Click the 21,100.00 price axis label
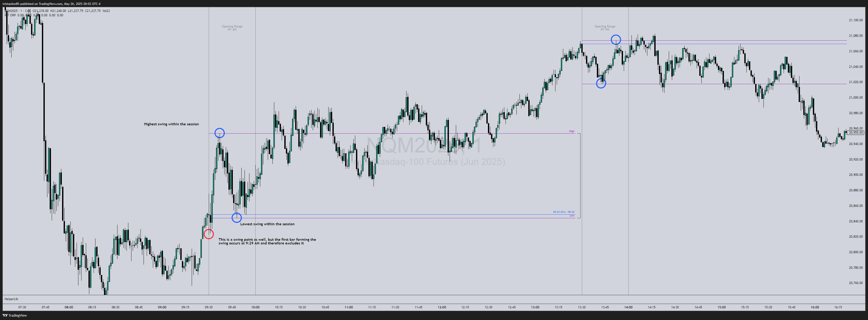 coord(856,20)
